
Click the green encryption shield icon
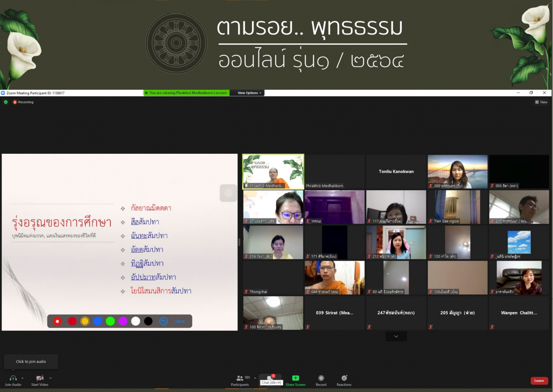click(6, 102)
